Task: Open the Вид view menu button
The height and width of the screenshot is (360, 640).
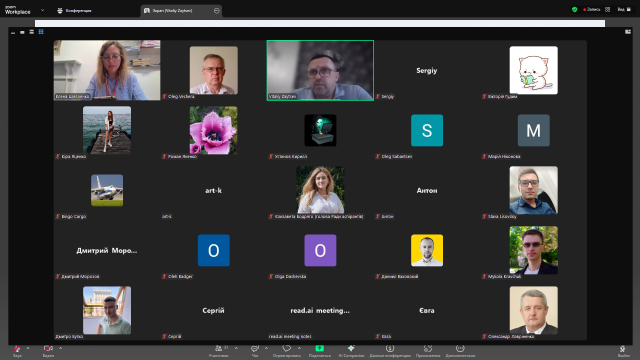Action: [624, 9]
